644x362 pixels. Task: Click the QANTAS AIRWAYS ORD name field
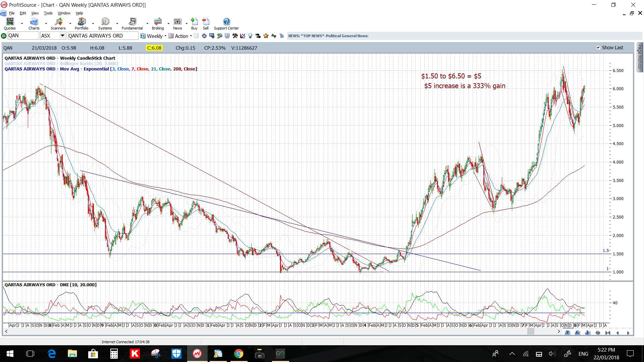(103, 36)
